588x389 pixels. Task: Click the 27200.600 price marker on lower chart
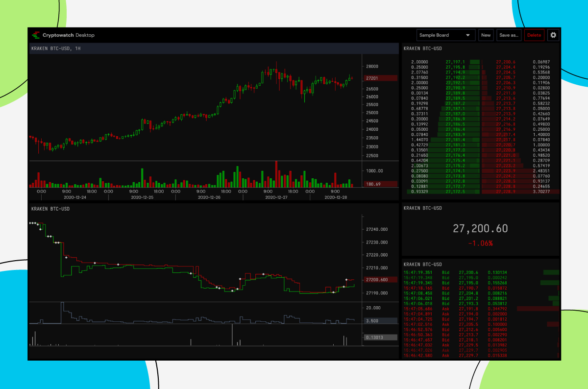[x=381, y=280]
